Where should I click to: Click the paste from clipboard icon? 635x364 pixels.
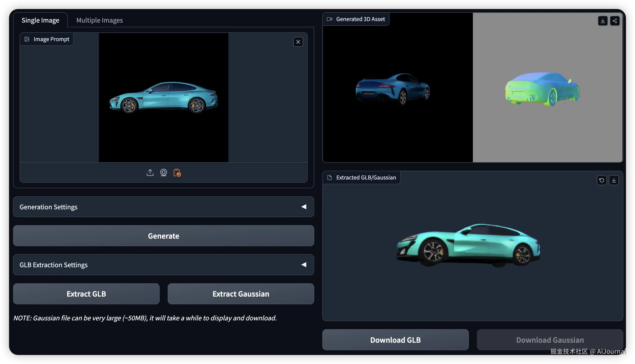pyautogui.click(x=177, y=172)
